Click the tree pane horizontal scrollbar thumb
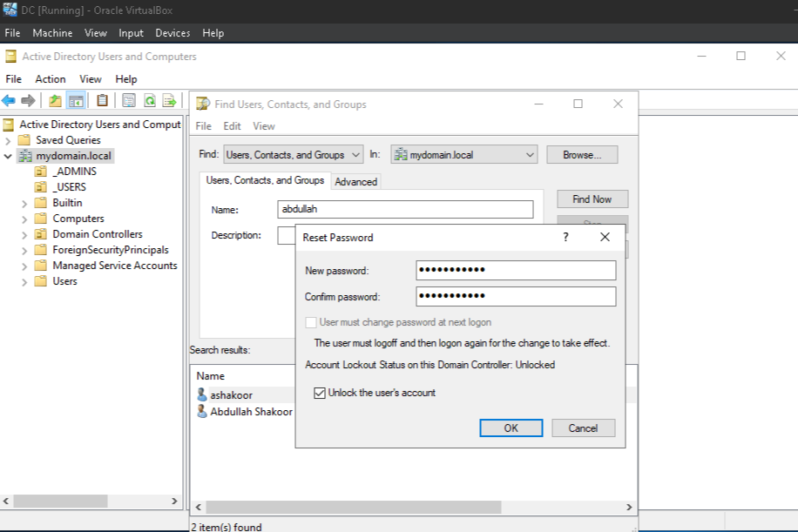The width and height of the screenshot is (798, 532). (60, 501)
